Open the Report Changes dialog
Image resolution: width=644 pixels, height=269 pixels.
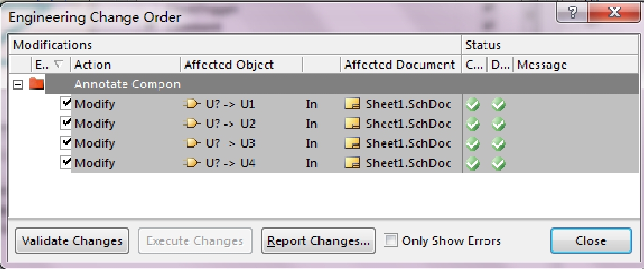(318, 240)
